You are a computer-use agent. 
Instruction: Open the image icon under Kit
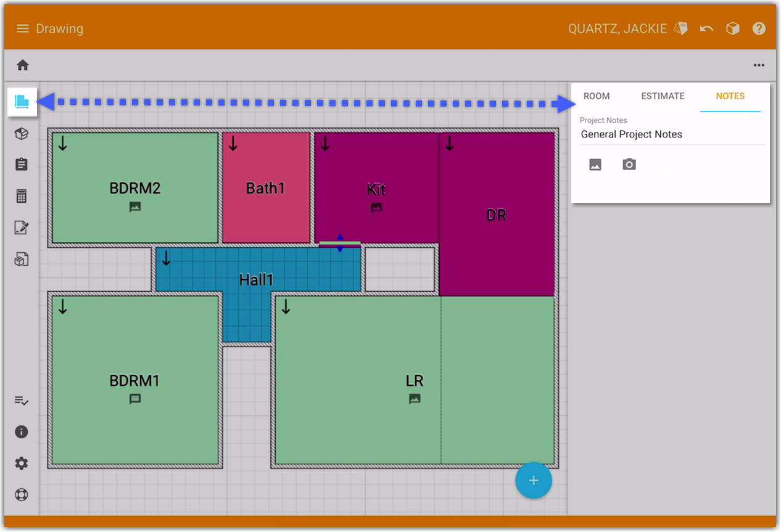(x=376, y=208)
